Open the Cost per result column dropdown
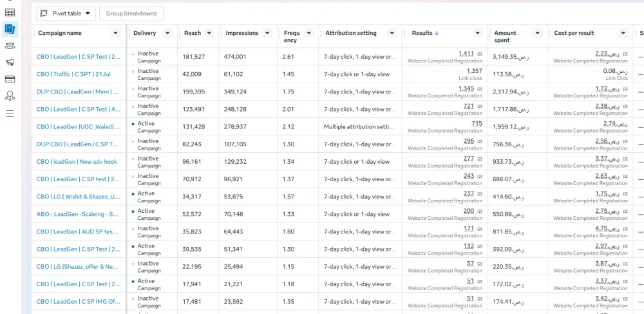Screen dimensions: 644x314 pyautogui.click(x=621, y=34)
